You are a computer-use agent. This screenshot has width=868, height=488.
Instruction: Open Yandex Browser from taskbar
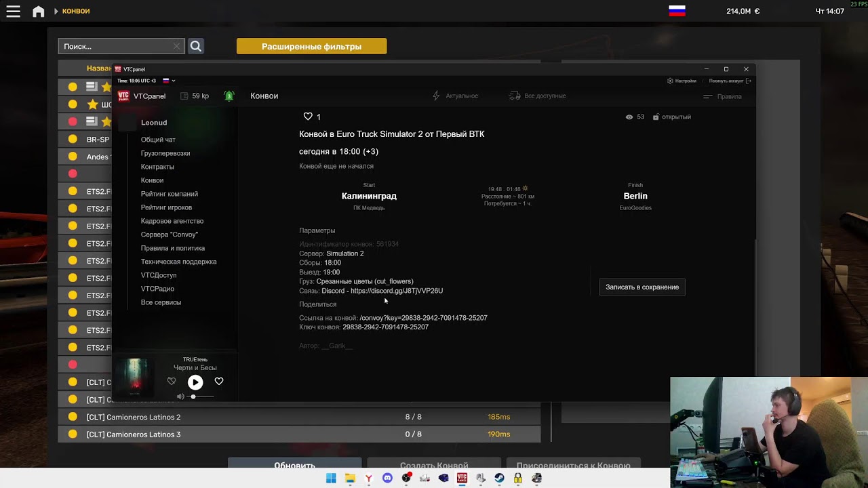368,479
